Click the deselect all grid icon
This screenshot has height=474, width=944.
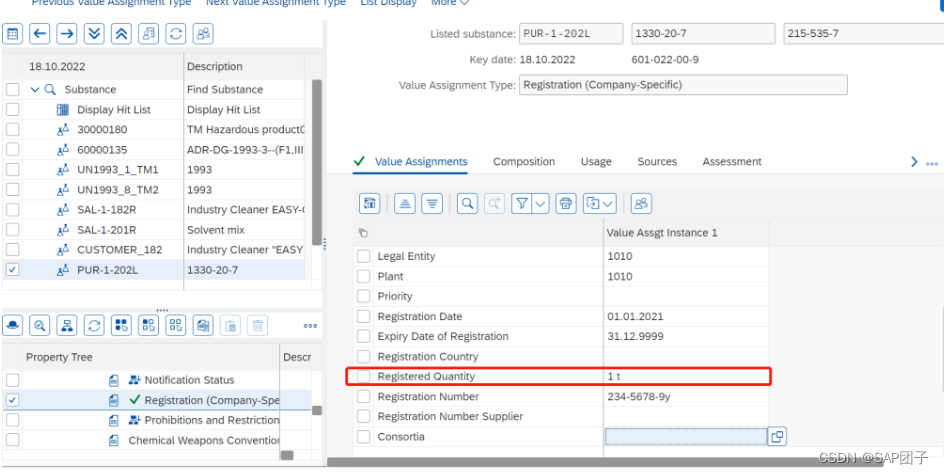pos(176,326)
